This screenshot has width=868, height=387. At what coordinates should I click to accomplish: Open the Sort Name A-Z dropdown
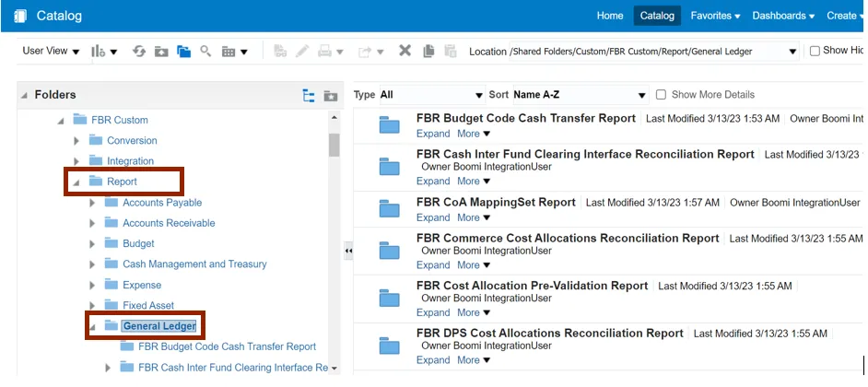tap(581, 95)
